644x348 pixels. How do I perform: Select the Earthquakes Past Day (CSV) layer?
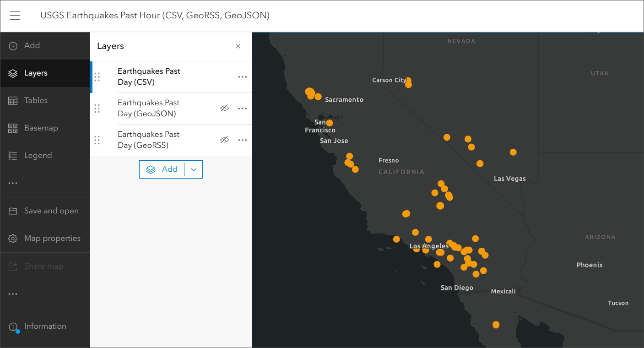tap(149, 77)
